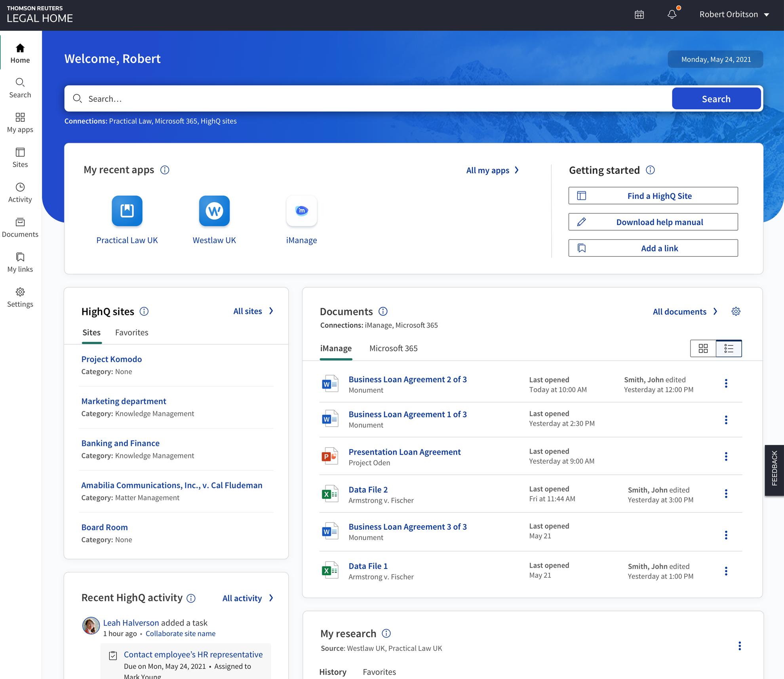Open the vertical Feedback tab
Viewport: 784px width, 679px height.
tap(774, 470)
